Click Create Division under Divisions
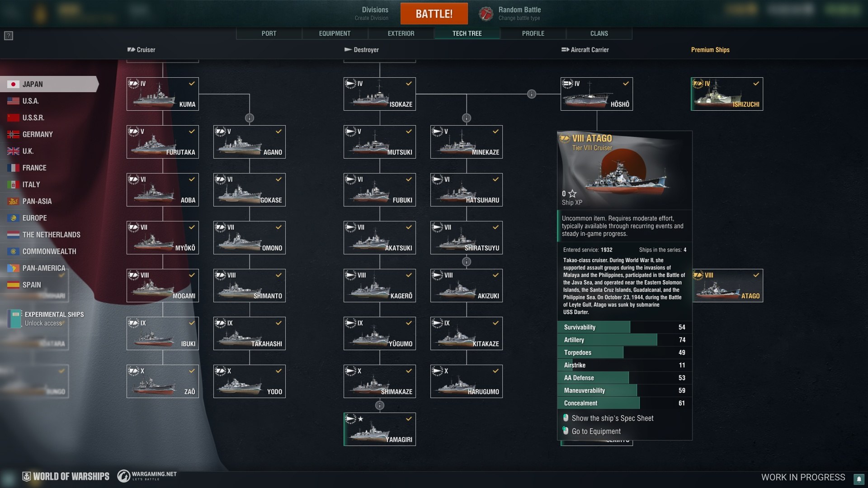The width and height of the screenshot is (868, 488). (x=371, y=19)
